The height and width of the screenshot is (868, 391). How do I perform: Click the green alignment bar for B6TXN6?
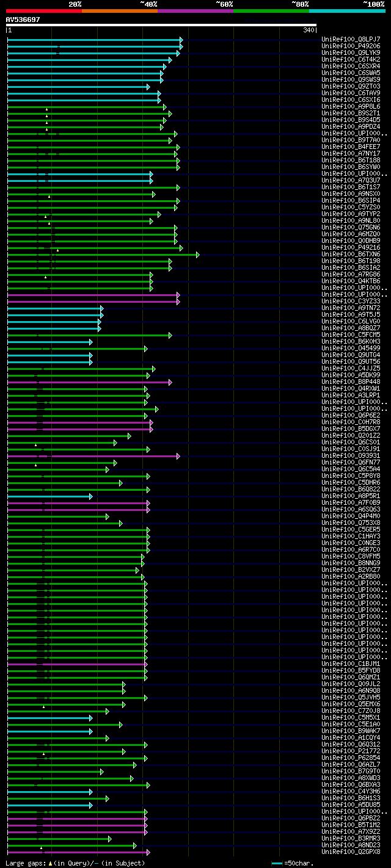point(103,255)
